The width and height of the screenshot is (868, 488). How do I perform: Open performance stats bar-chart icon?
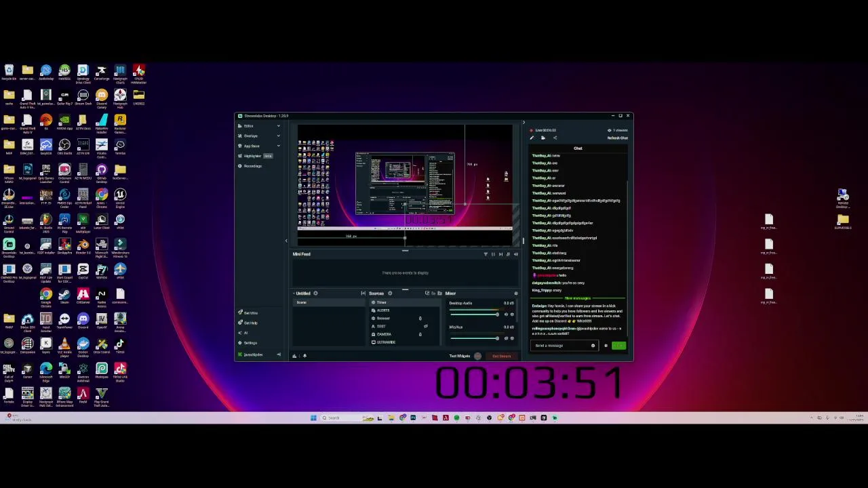pos(294,356)
